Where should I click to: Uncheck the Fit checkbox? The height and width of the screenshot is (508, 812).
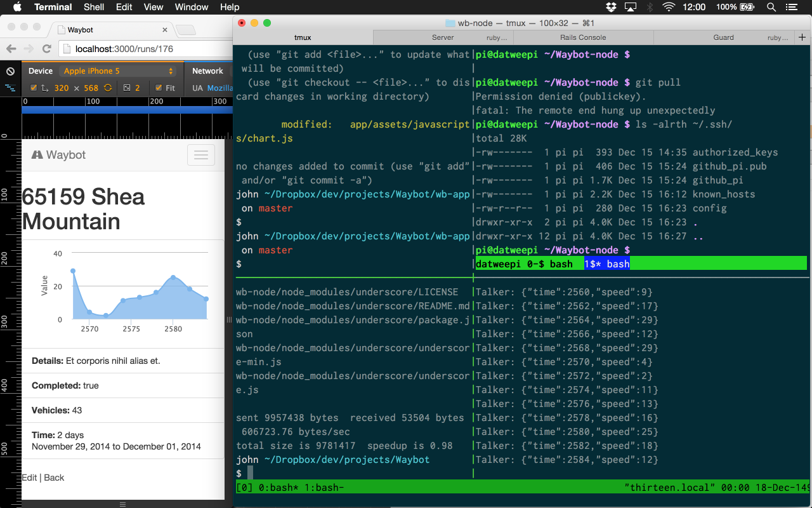click(x=158, y=87)
